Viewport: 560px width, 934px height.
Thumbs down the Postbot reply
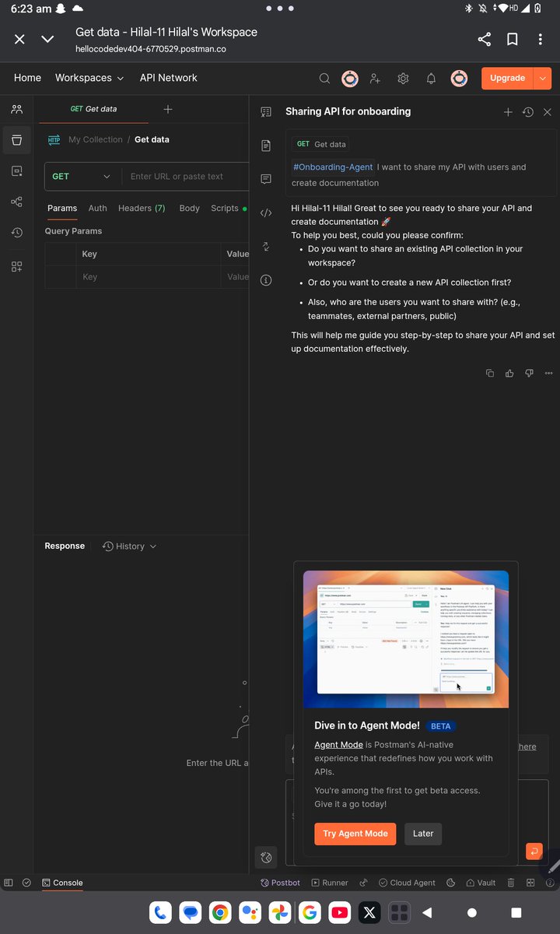coord(529,373)
